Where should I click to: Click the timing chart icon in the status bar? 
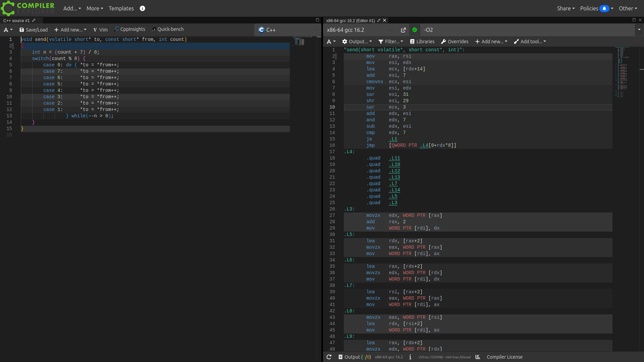point(478,357)
